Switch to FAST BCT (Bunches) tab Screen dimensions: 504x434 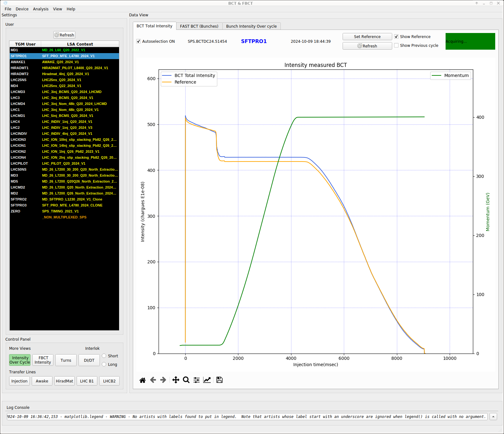click(199, 26)
